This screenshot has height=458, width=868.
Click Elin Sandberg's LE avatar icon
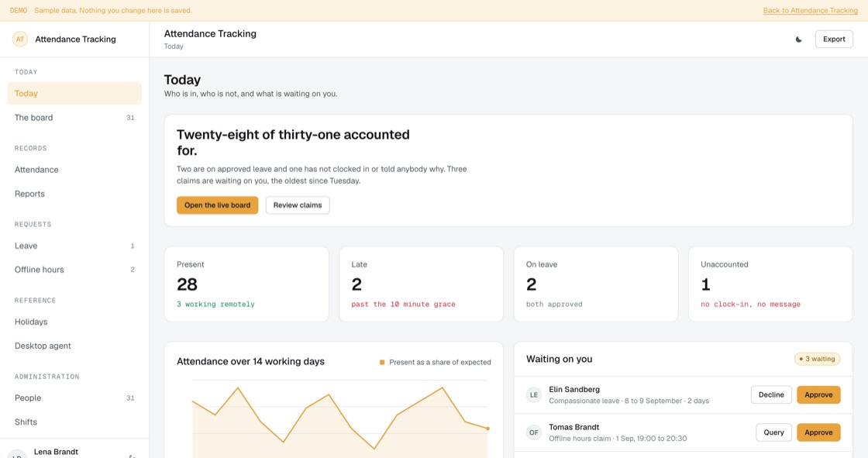pos(534,395)
